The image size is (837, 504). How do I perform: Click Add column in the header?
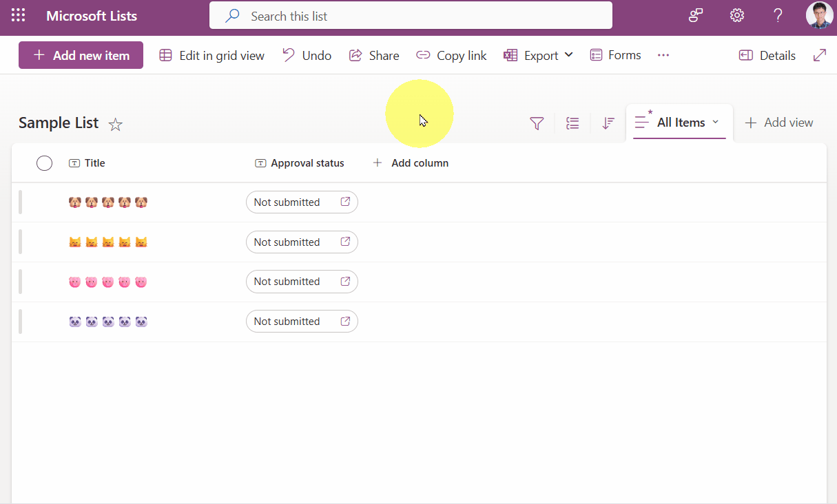point(411,163)
